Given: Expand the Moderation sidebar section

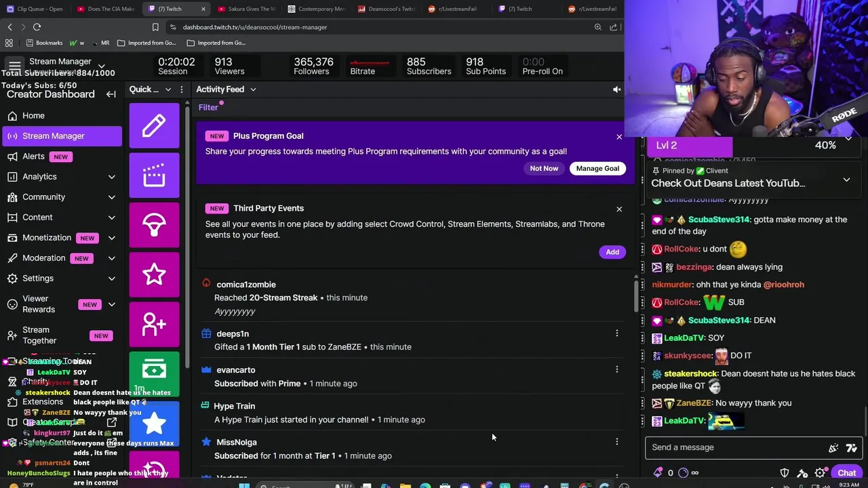Looking at the screenshot, I should tap(111, 258).
